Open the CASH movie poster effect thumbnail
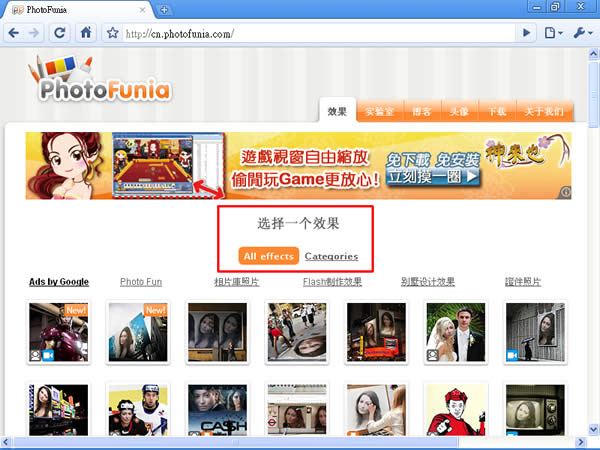The width and height of the screenshot is (600, 450). pyautogui.click(x=217, y=409)
